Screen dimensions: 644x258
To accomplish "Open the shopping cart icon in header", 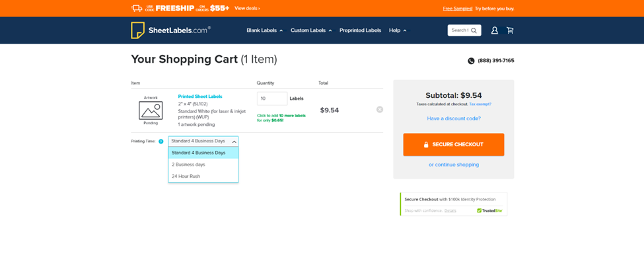I will click(510, 30).
